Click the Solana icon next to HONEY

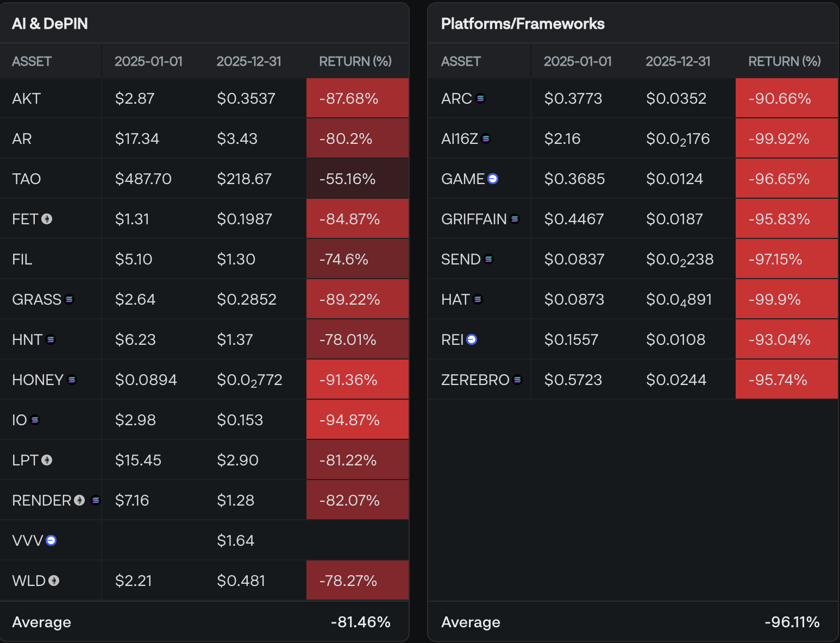[72, 380]
